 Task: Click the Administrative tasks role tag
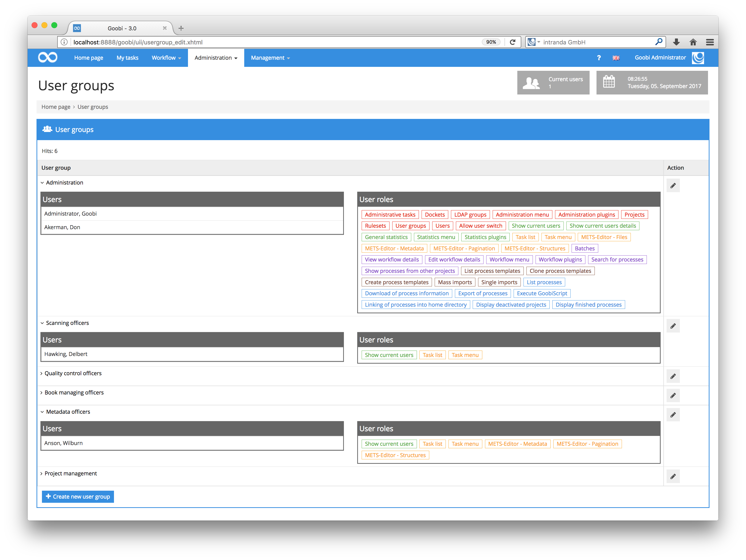tap(390, 215)
